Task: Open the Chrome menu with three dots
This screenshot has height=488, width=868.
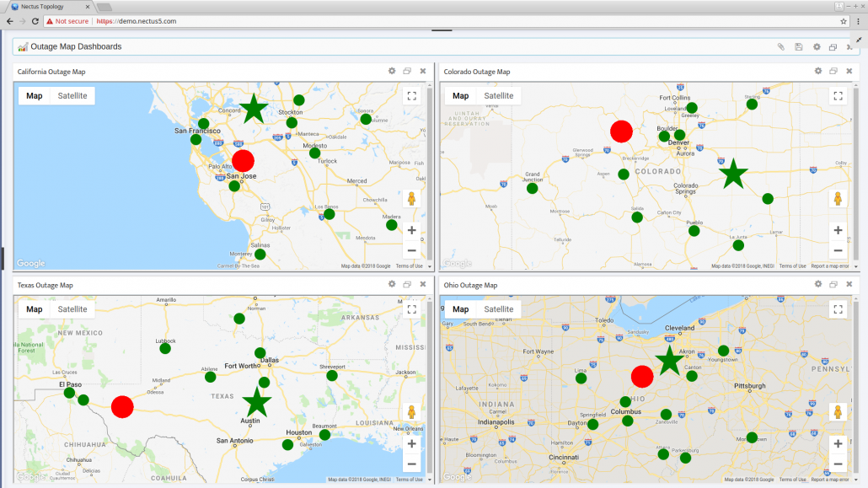Action: click(857, 23)
